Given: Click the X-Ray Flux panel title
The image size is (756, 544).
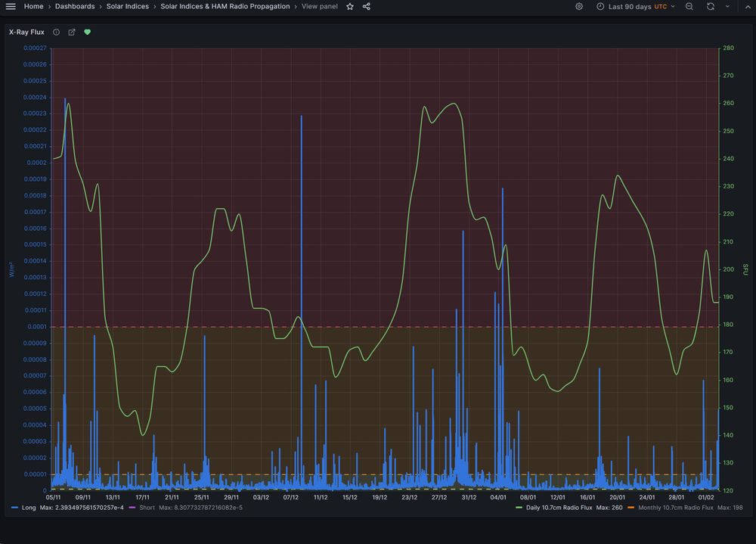Looking at the screenshot, I should tap(26, 32).
